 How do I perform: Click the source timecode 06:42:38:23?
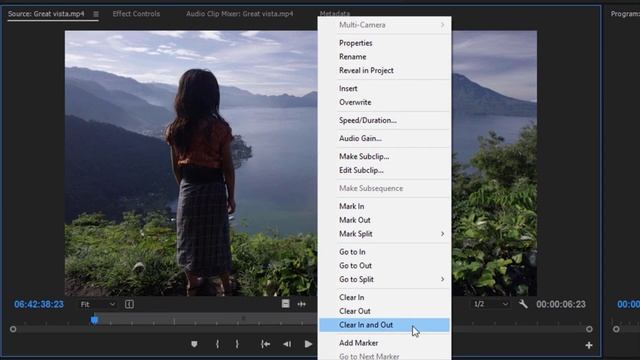tap(39, 304)
